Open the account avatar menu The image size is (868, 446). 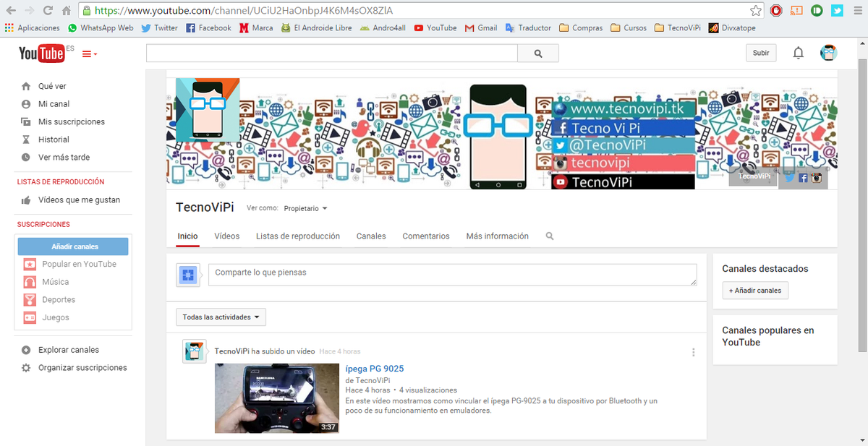tap(828, 53)
